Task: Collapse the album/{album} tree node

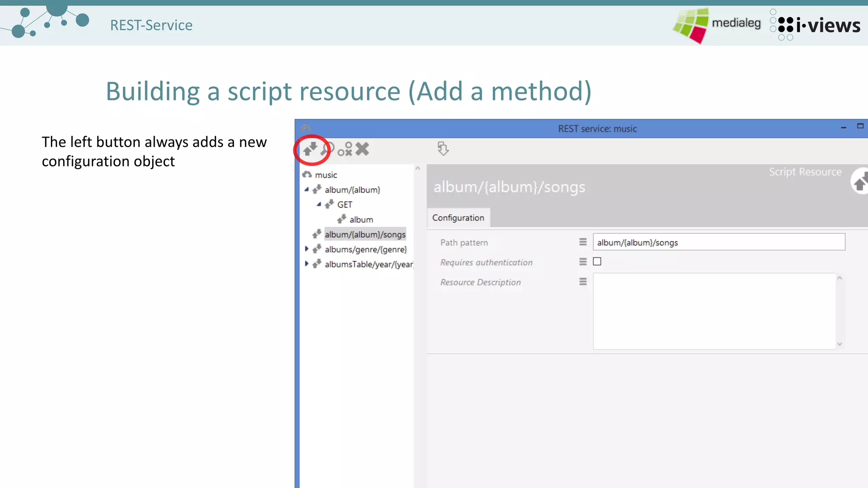Action: [x=306, y=189]
